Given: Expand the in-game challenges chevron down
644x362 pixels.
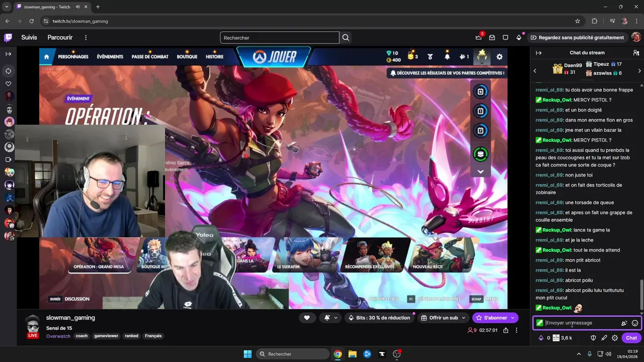Looking at the screenshot, I should tap(480, 171).
